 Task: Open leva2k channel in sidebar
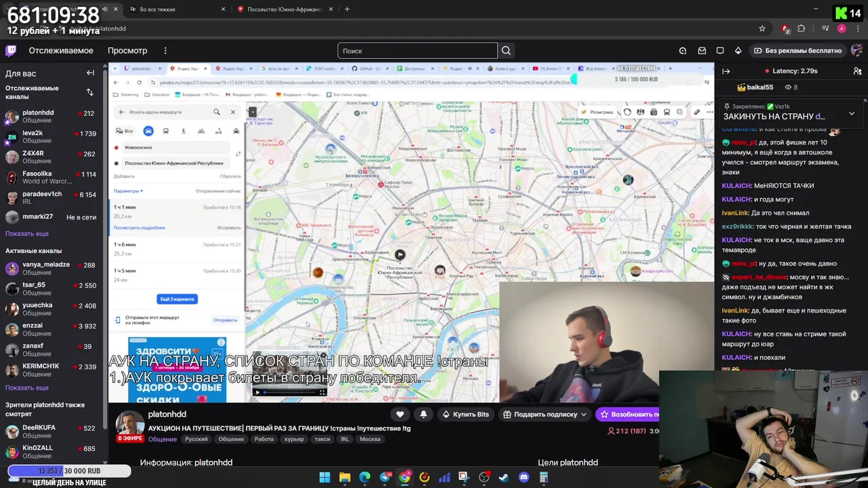click(x=50, y=137)
